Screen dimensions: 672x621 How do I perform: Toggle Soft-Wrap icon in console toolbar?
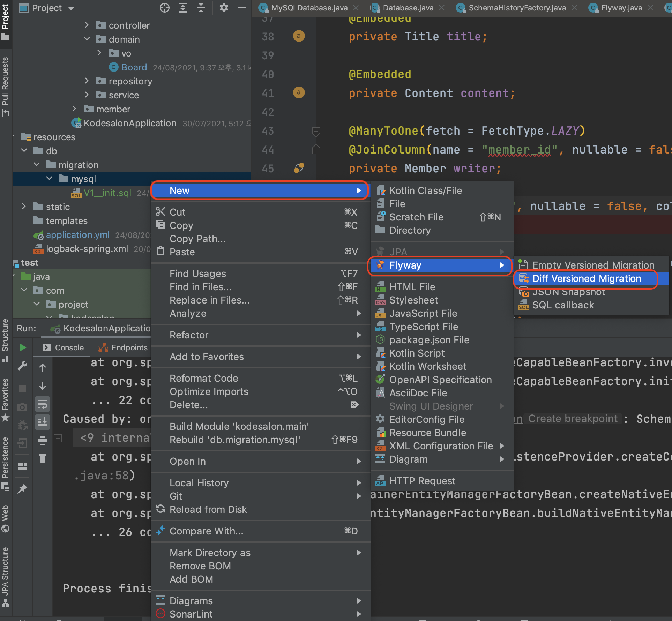pos(43,404)
